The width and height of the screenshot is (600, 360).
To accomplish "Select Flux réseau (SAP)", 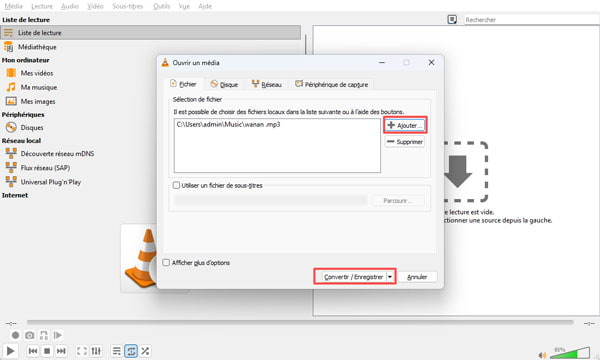I will pyautogui.click(x=45, y=168).
